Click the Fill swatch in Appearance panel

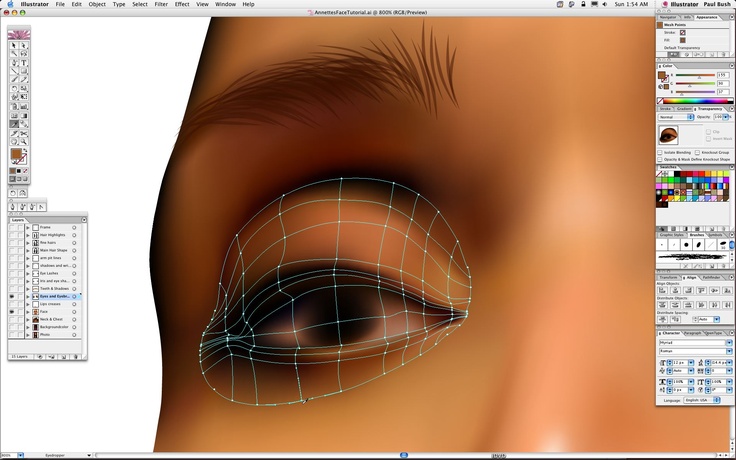pos(682,40)
